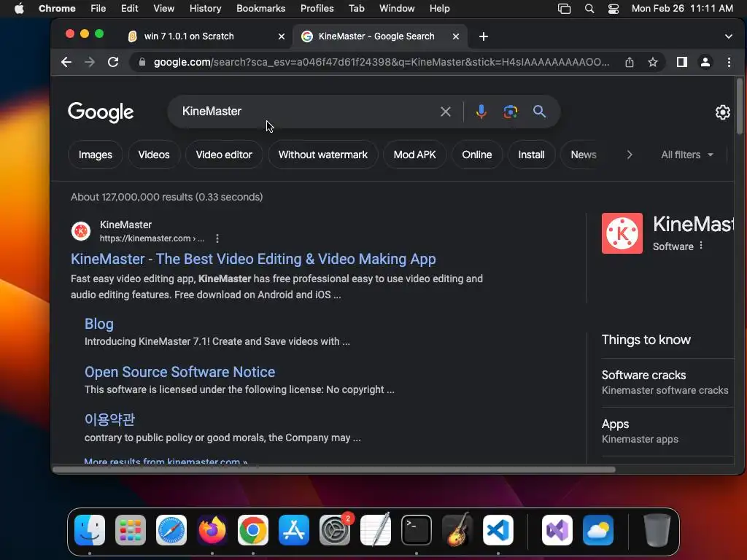Open the Apple menu
Viewport: 747px width, 560px height.
tap(19, 9)
